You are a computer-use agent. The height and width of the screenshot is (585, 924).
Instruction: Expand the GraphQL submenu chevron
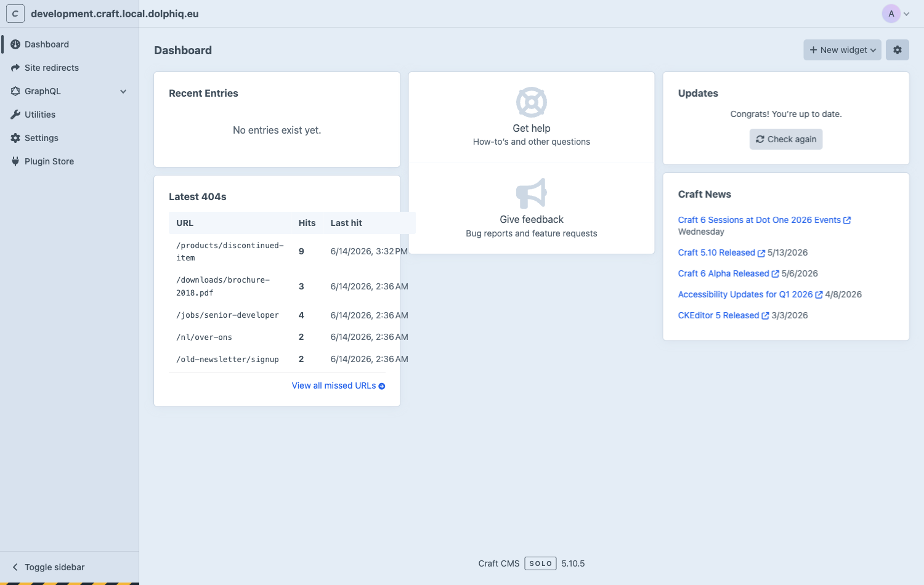123,91
